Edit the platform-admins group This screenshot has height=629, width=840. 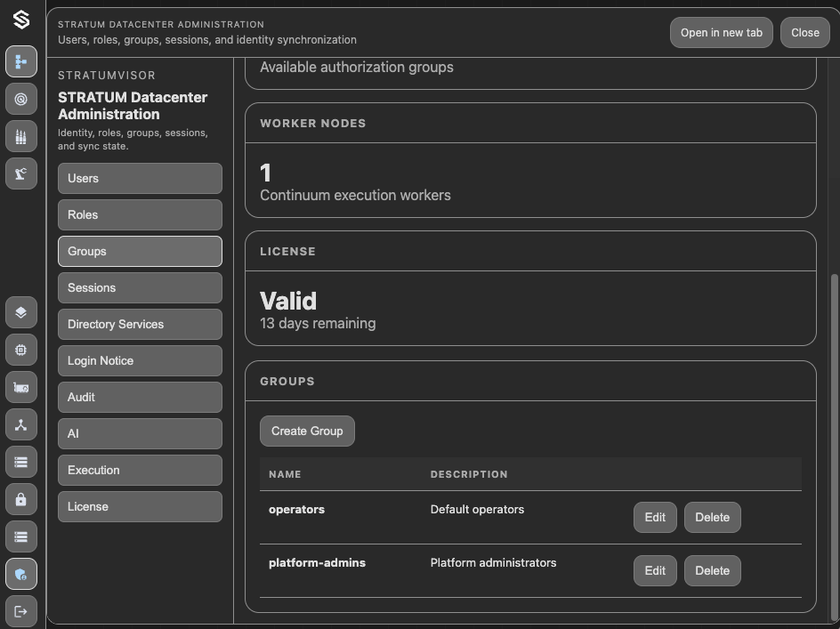pos(655,570)
